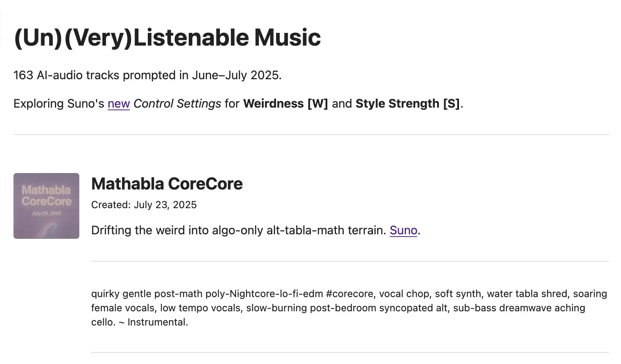Click the horizontal divider below the intro
This screenshot has height=364, width=621.
[311, 135]
